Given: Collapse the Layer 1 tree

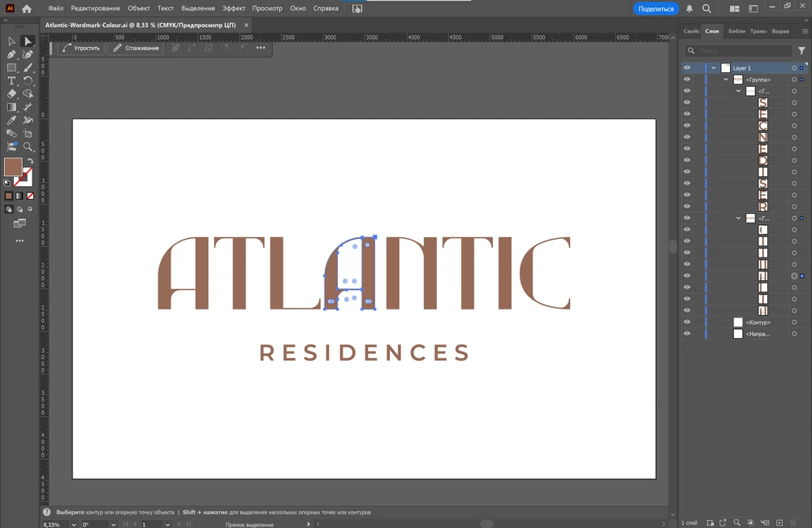Looking at the screenshot, I should (x=714, y=68).
